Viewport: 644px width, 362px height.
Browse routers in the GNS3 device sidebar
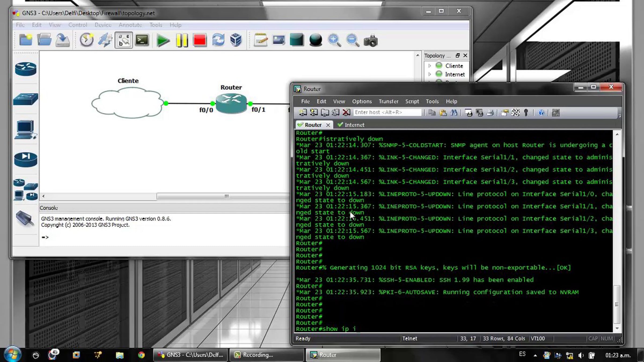(25, 69)
